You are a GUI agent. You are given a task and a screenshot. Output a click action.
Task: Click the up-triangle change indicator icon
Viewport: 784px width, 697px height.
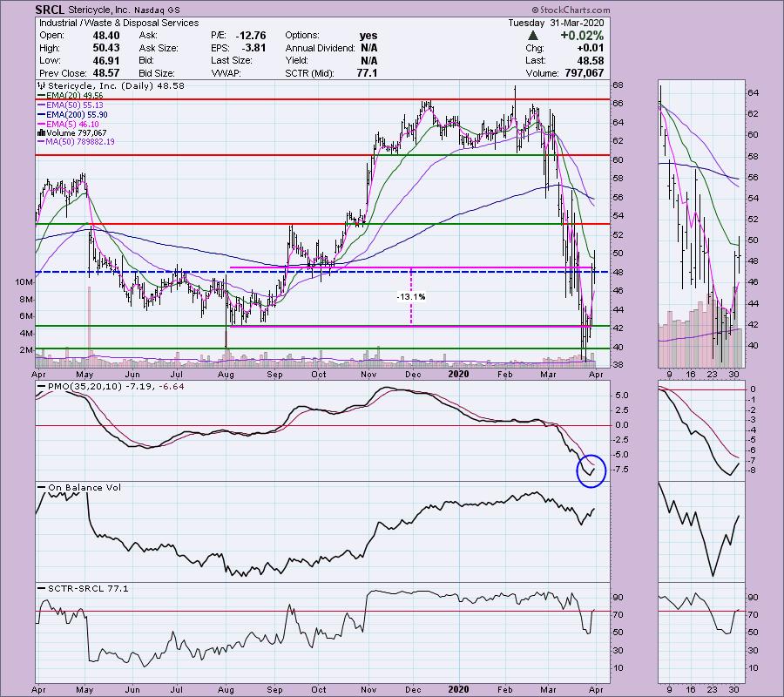click(532, 36)
